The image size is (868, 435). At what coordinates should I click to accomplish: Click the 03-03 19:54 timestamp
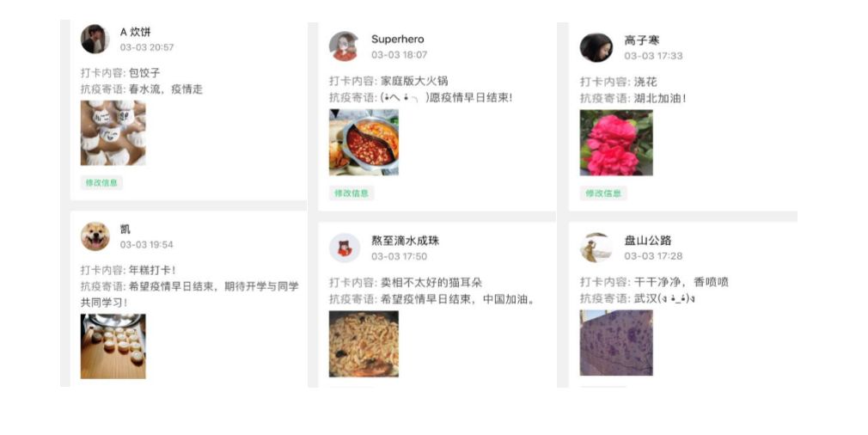pos(147,245)
